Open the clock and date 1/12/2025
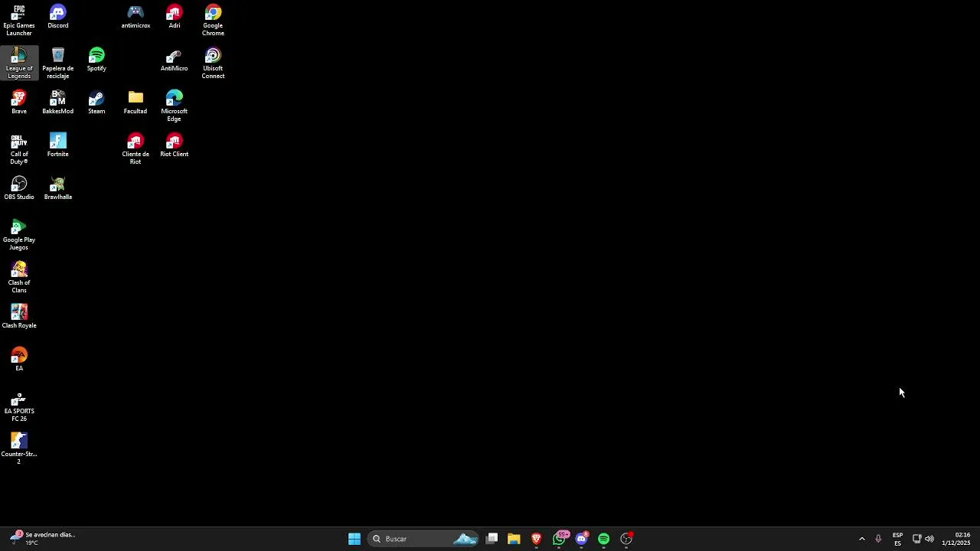This screenshot has height=551, width=980. point(956,539)
